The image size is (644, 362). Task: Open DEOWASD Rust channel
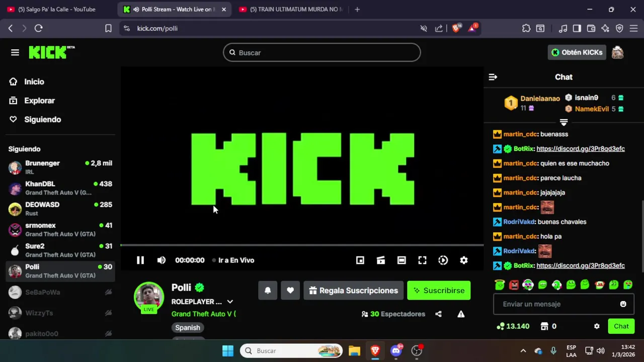point(60,209)
